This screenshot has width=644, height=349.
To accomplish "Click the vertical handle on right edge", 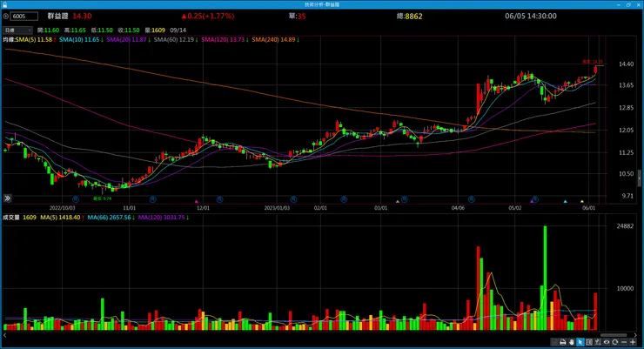I will 640,178.
